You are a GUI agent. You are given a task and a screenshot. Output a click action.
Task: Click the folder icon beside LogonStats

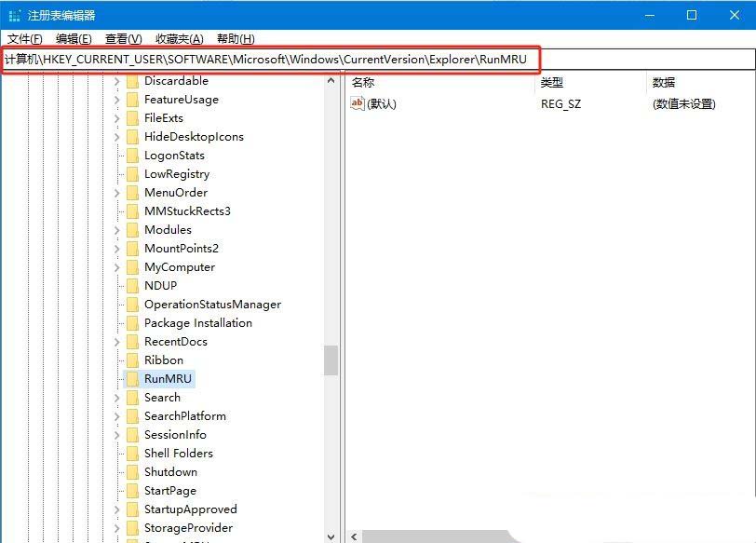point(132,156)
